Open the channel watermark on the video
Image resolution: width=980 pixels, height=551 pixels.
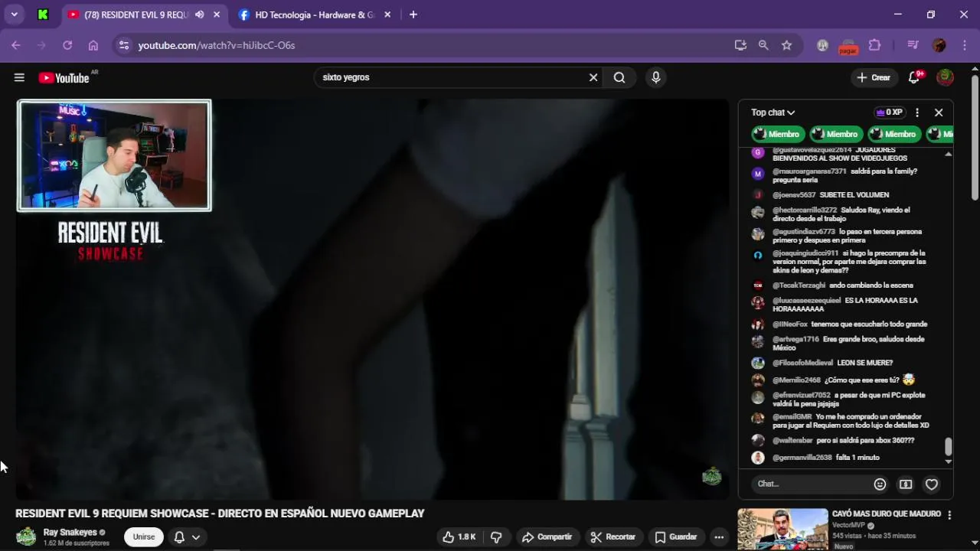[712, 476]
